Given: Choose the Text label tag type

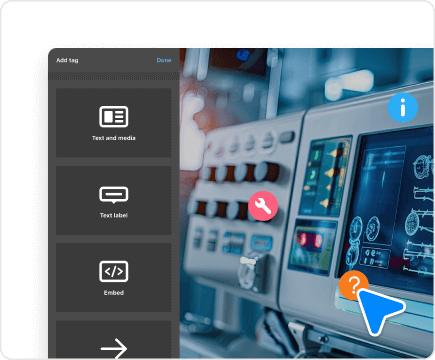Looking at the screenshot, I should point(114,200).
